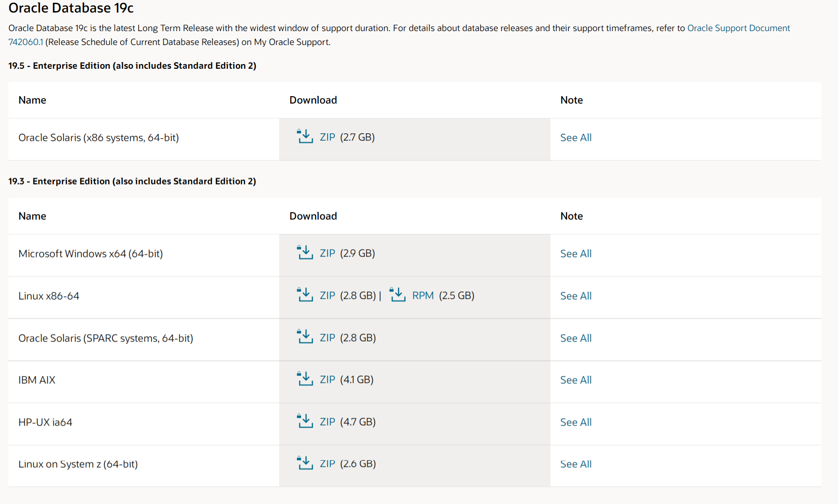Screen dimensions: 838x504
Task: Select 'Linux on System z (64-bit)' text
Action: tap(78, 464)
